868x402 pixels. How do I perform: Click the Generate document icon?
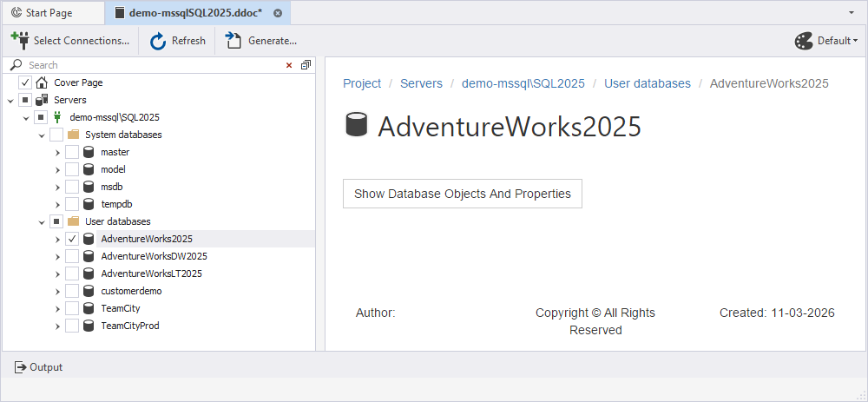pos(233,41)
